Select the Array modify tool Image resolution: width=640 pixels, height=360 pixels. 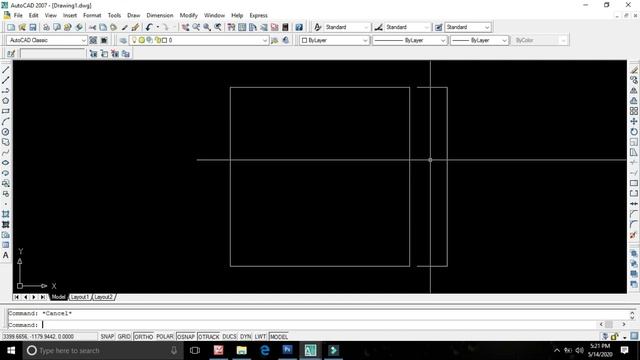(634, 111)
